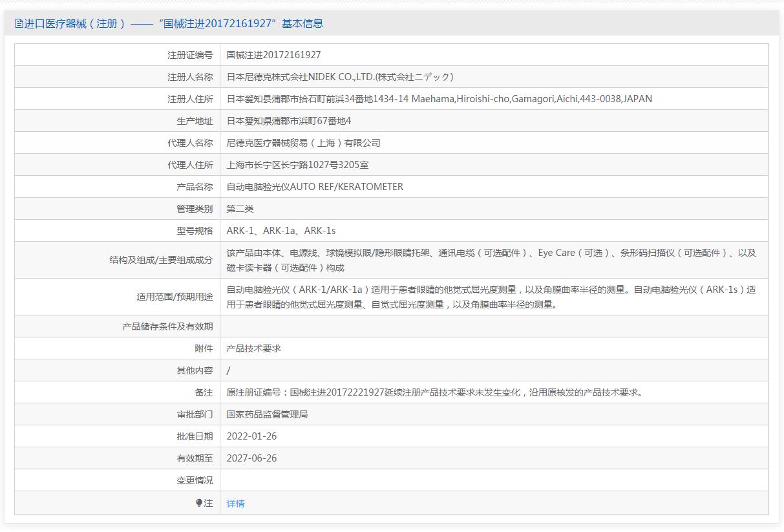This screenshot has height=532, width=784.
Task: Select the value 产品技术要求
Action: pos(254,348)
